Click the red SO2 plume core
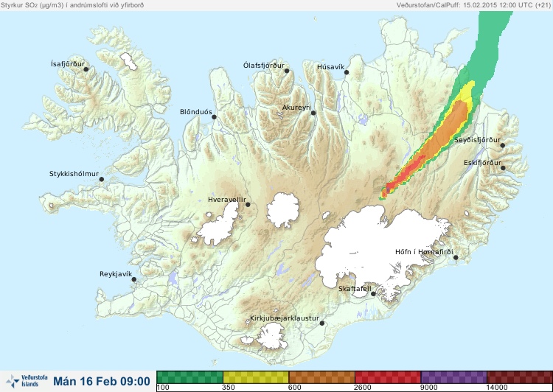 click(406, 175)
